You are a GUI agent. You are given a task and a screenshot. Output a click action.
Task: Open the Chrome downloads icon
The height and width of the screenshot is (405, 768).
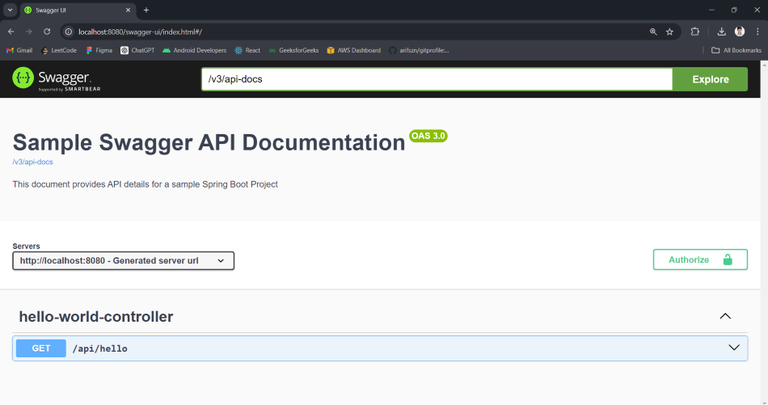[721, 31]
